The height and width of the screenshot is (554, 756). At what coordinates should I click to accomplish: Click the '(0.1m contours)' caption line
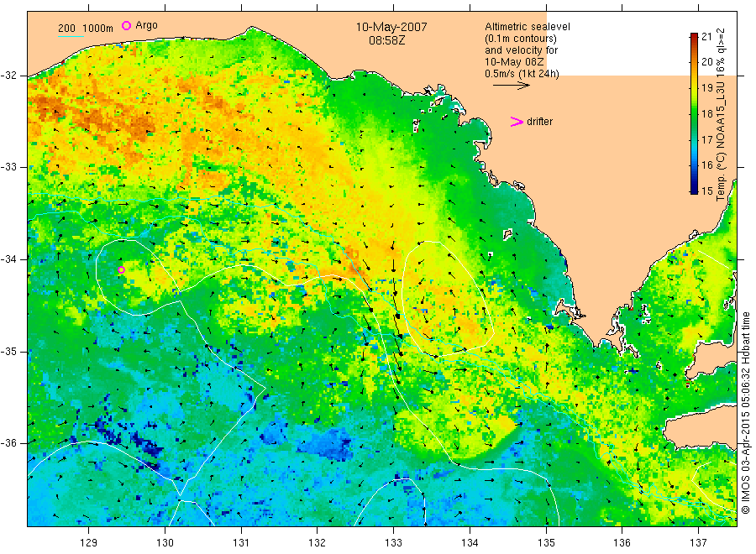(x=521, y=39)
